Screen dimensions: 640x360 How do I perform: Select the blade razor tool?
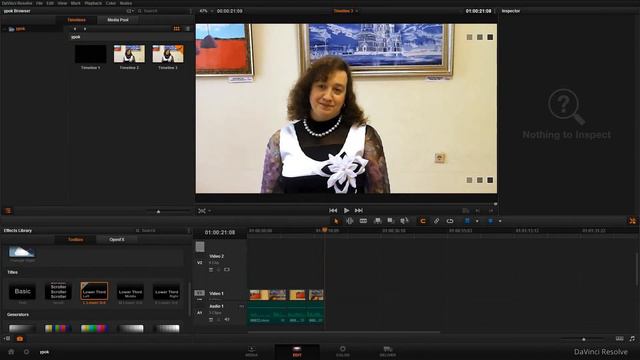(363, 221)
